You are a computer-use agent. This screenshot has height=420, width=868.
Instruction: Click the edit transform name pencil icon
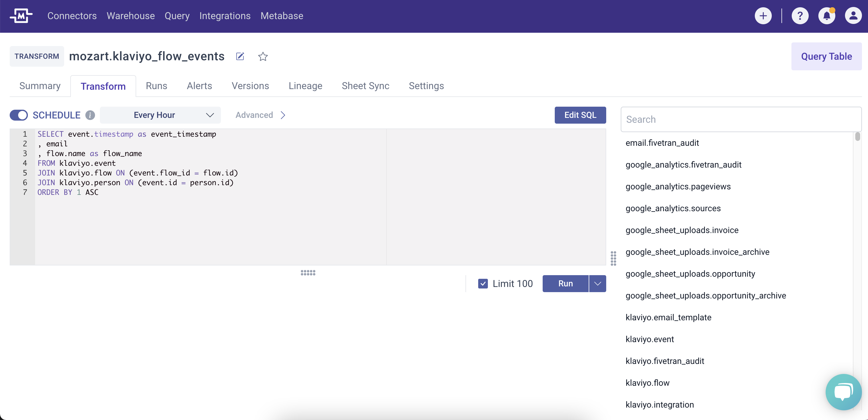[240, 56]
